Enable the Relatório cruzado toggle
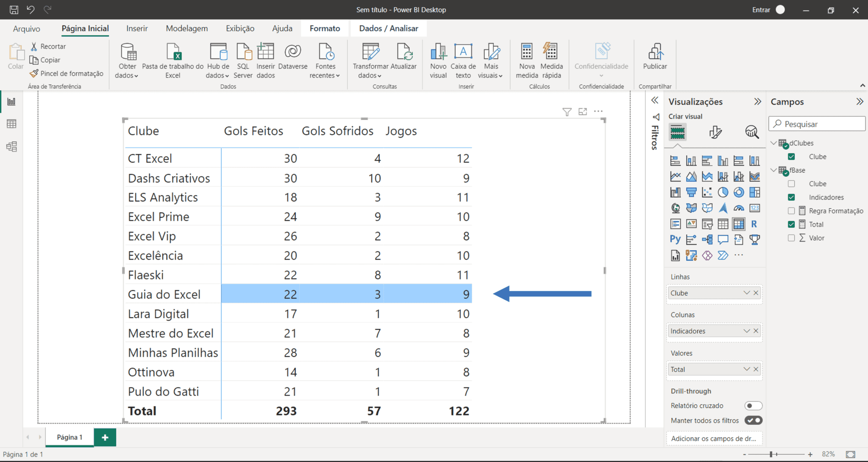This screenshot has height=462, width=868. tap(753, 406)
